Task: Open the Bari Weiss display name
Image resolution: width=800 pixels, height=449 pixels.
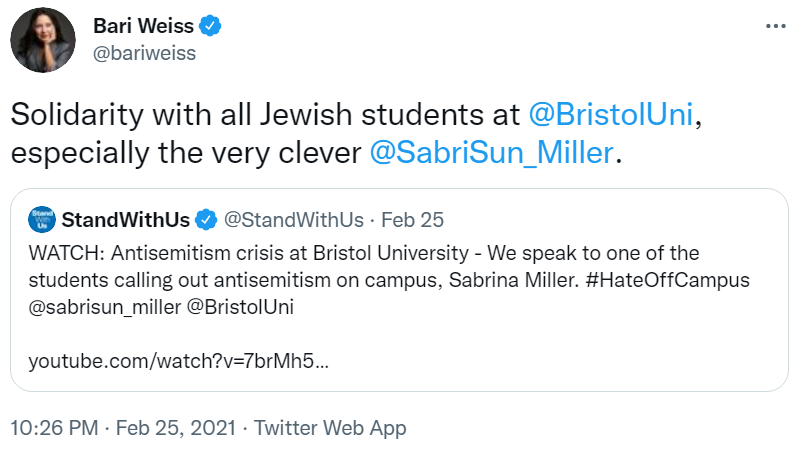Action: (143, 26)
